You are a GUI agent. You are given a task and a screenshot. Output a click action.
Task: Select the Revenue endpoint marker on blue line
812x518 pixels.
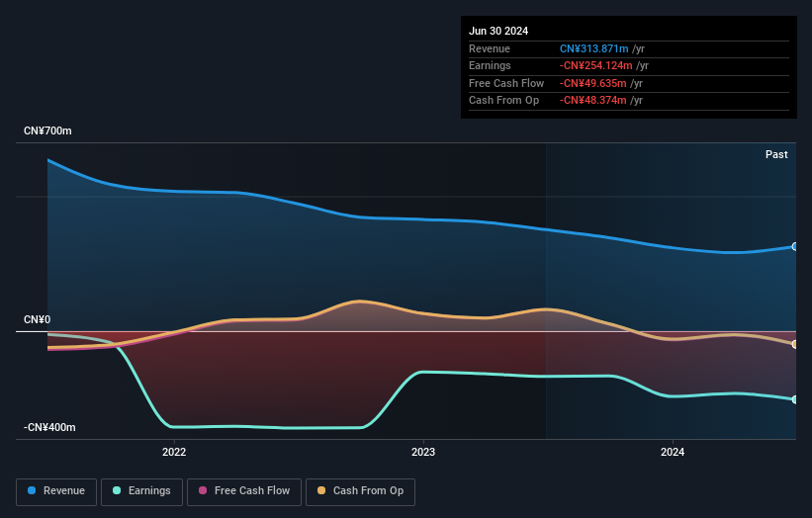click(x=795, y=247)
